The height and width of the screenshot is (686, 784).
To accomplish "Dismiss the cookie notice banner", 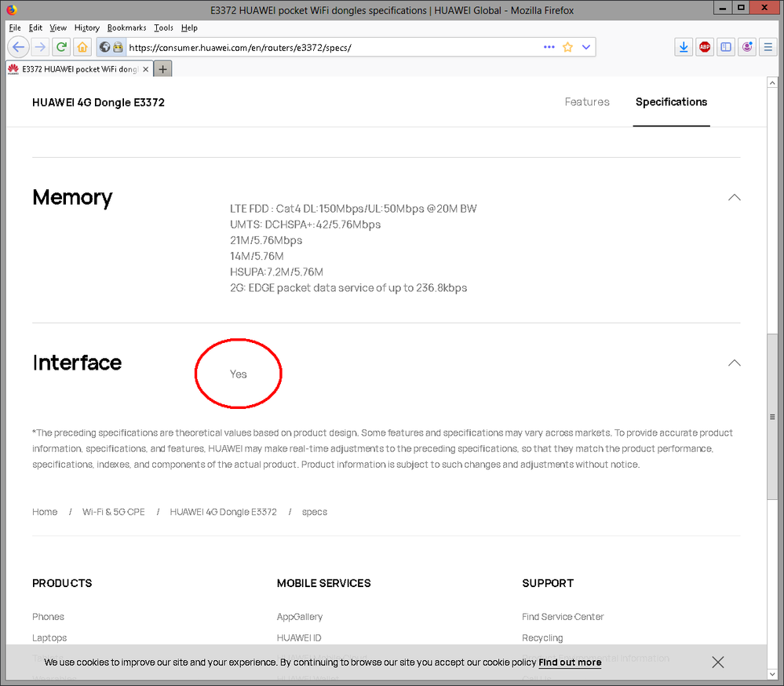I will point(718,662).
